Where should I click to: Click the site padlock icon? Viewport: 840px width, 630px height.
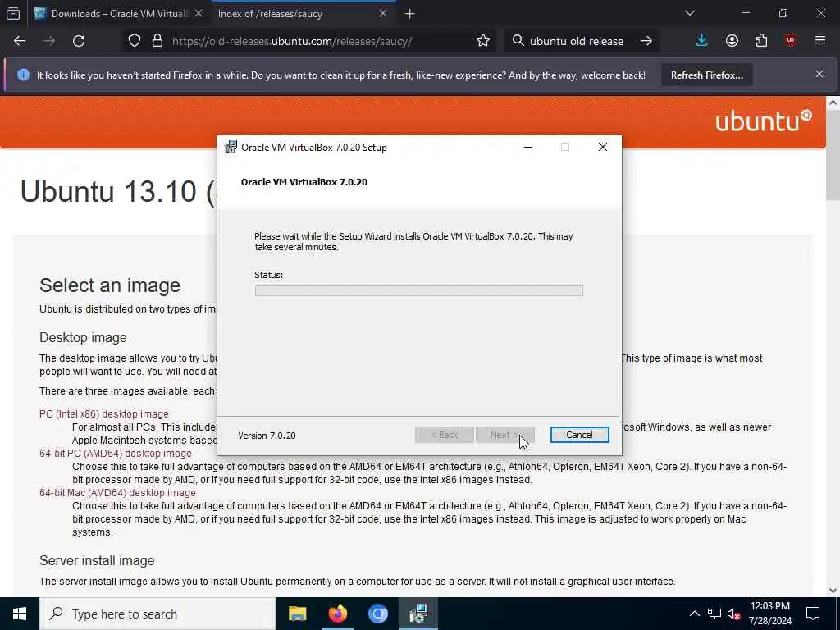point(157,41)
